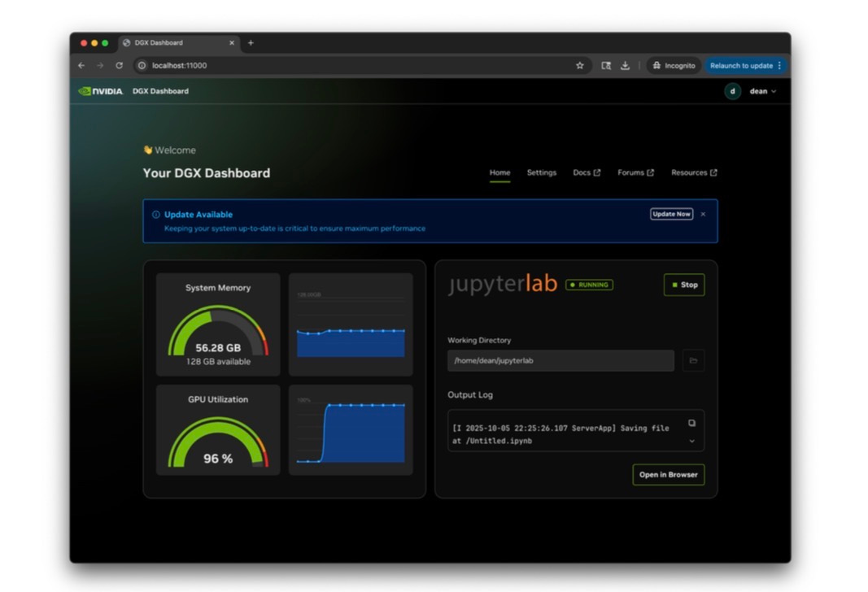Click Relaunch to update button
This screenshot has width=868, height=592.
tap(741, 65)
